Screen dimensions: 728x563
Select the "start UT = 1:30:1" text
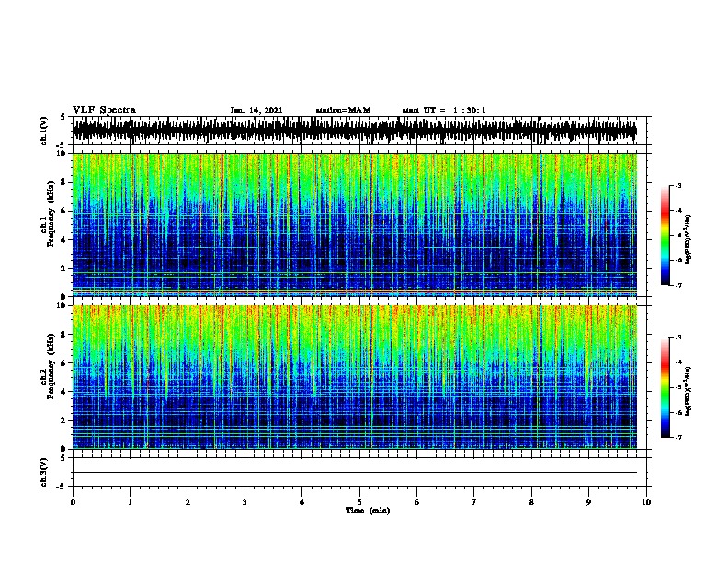(x=444, y=110)
